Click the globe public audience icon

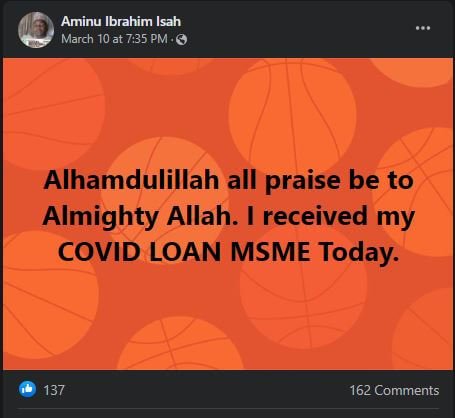tap(181, 40)
